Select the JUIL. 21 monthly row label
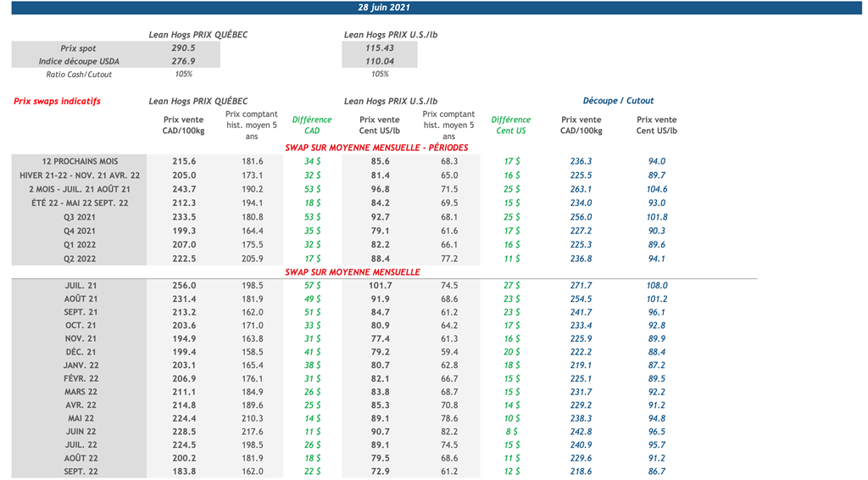The image size is (868, 480). [80, 286]
